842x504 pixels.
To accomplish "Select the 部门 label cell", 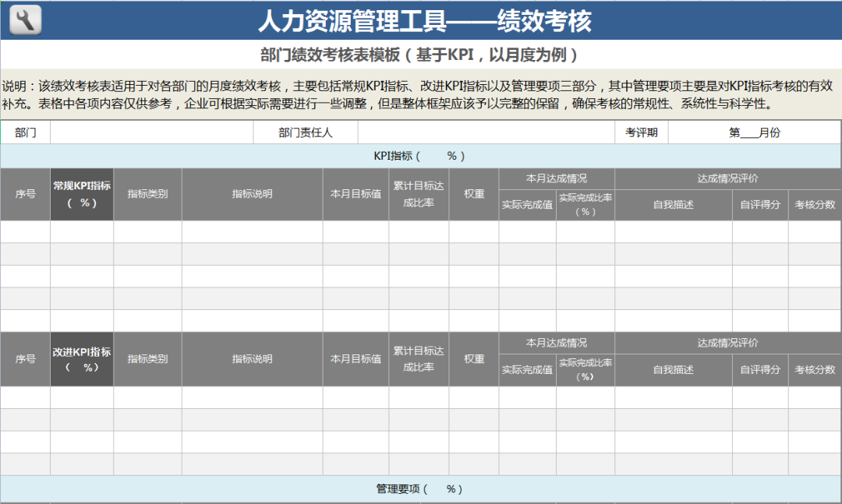I will pyautogui.click(x=25, y=132).
